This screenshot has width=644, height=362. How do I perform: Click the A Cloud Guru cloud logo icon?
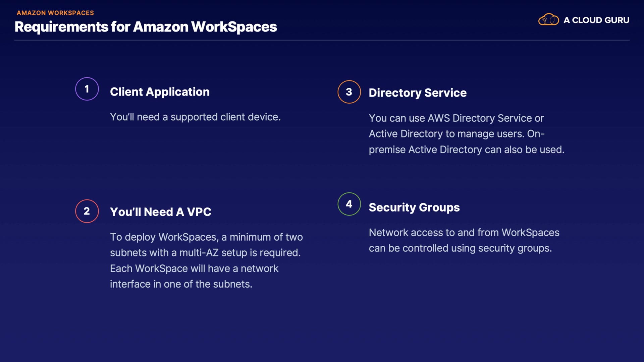[x=548, y=20]
